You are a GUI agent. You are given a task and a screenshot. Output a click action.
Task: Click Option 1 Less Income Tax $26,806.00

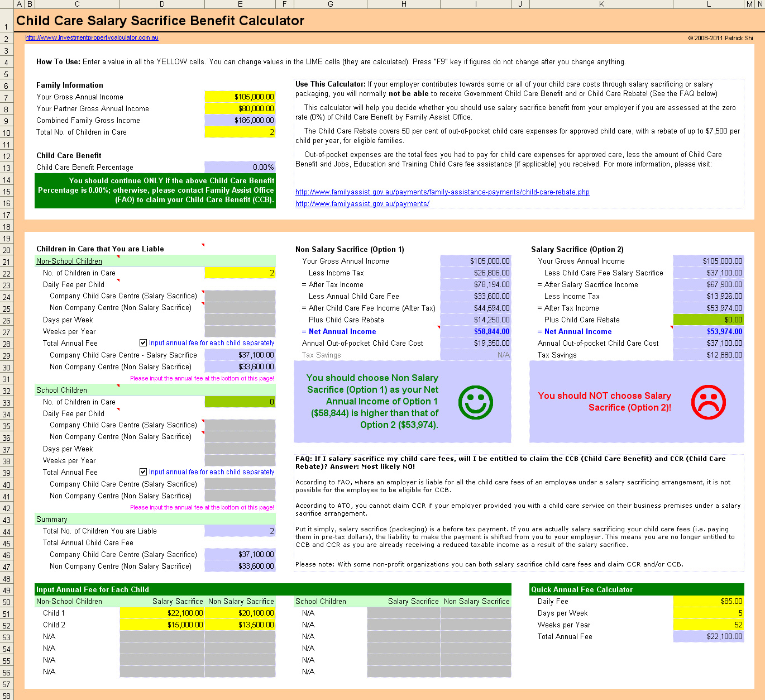click(x=476, y=273)
